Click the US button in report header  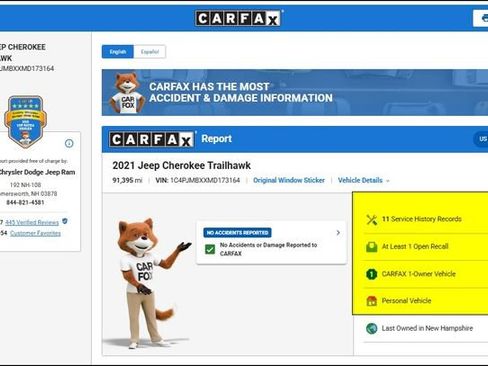point(482,139)
